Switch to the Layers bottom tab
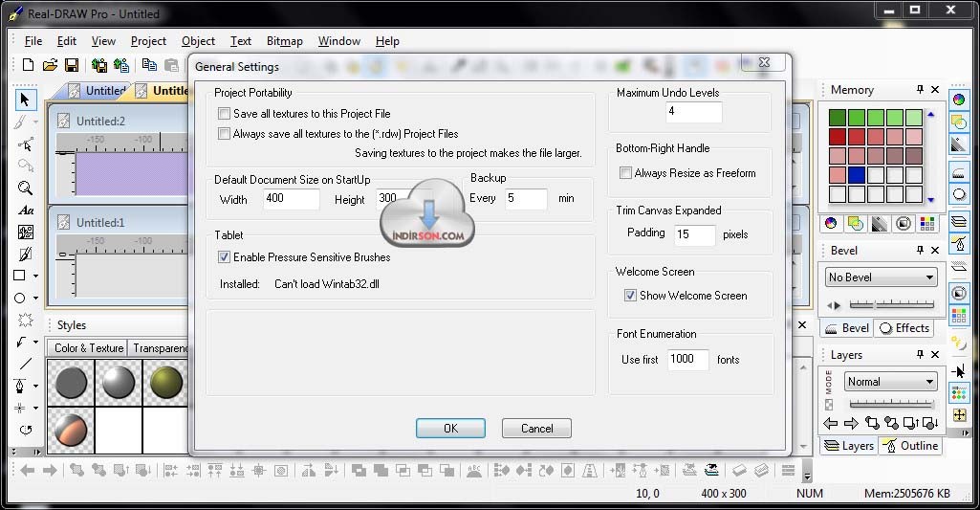Image resolution: width=980 pixels, height=510 pixels. click(849, 446)
